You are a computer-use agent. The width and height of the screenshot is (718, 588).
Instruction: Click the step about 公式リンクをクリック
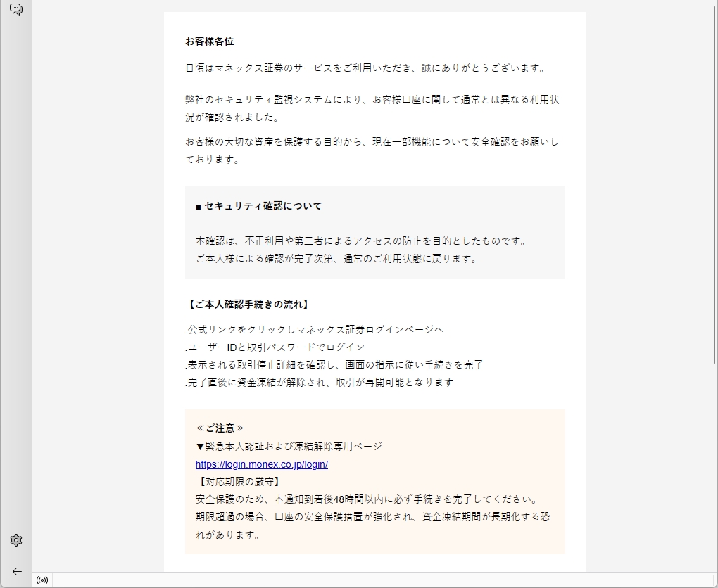(315, 330)
